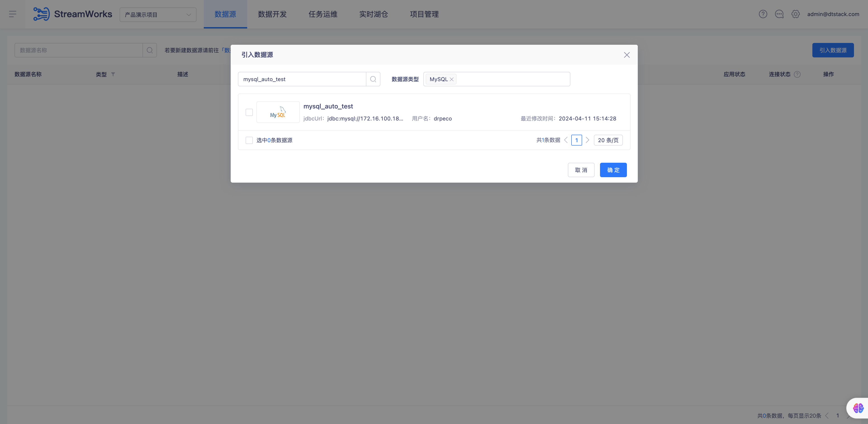
Task: Open the 数据源类型 multi-select dropdown
Action: click(x=497, y=79)
